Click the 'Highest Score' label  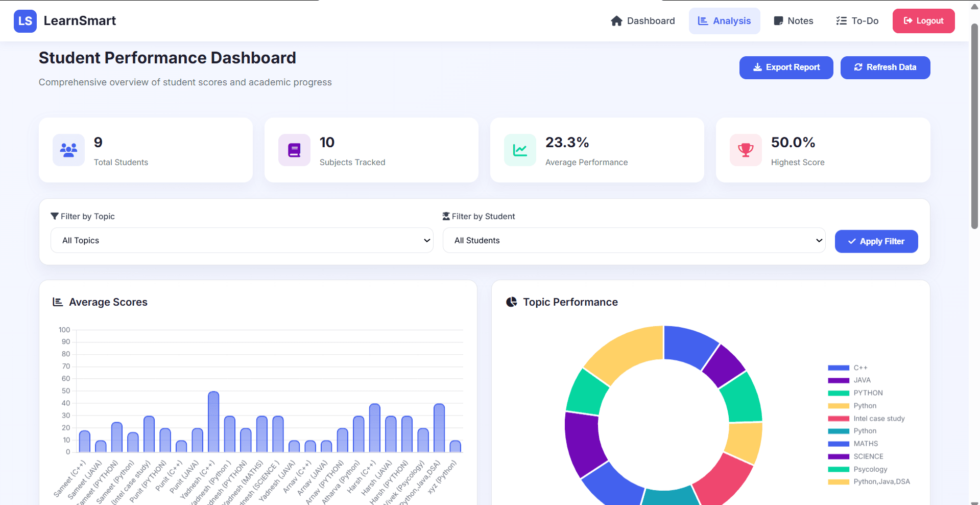click(x=798, y=162)
